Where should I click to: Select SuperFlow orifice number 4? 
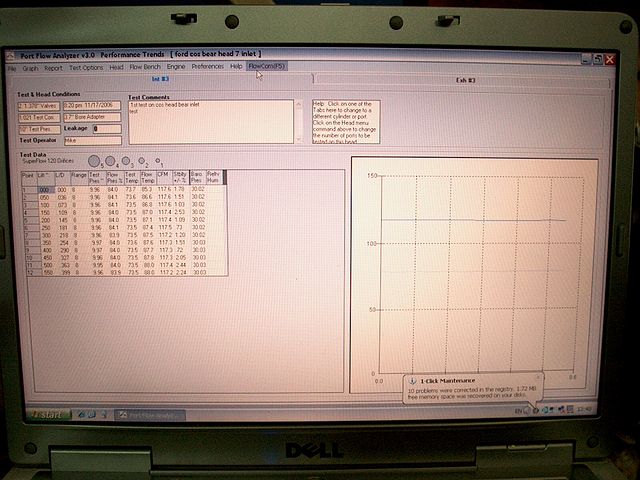click(x=110, y=161)
